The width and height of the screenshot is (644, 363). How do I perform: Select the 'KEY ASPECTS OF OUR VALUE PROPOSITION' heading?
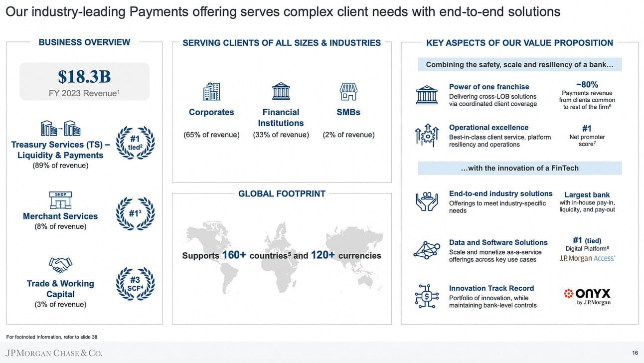[x=520, y=43]
